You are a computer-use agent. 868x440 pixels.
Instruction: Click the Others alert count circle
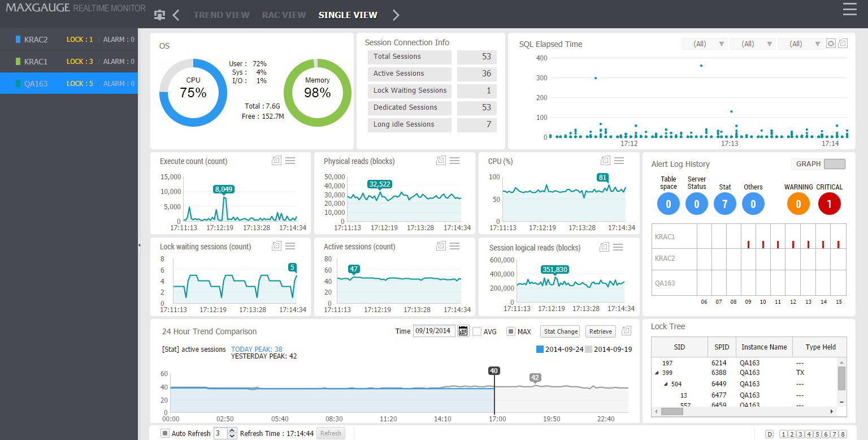point(753,204)
